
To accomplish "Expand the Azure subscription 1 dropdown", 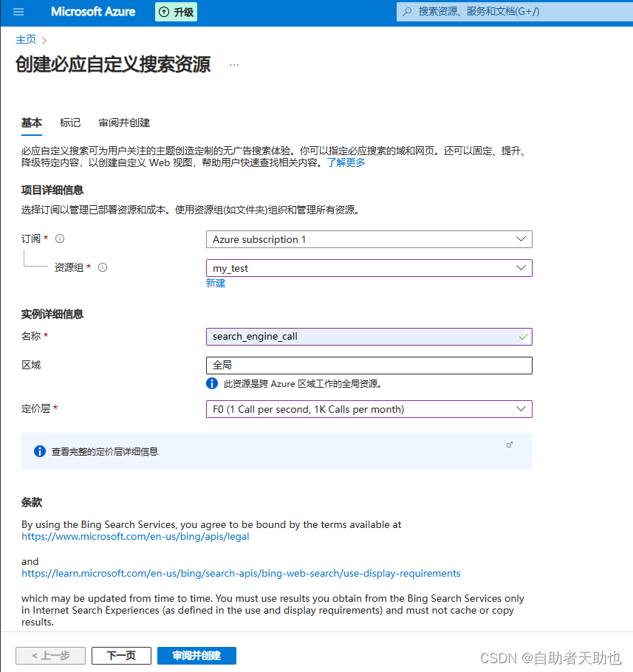I will (369, 239).
